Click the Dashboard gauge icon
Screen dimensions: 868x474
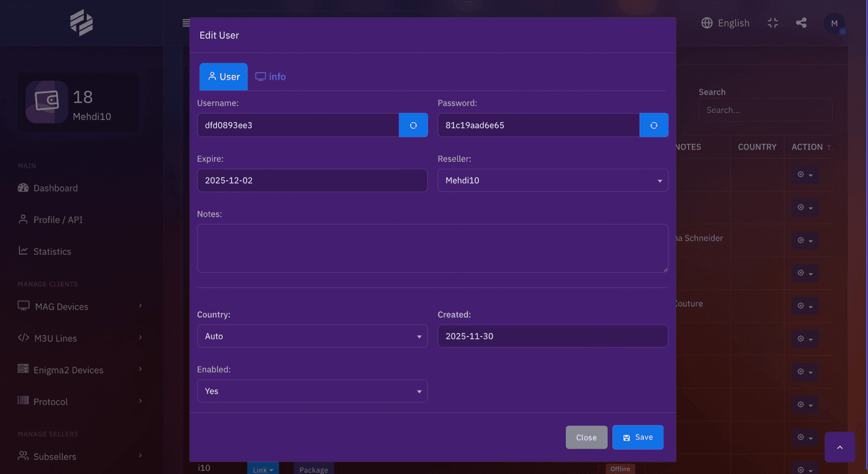(23, 188)
